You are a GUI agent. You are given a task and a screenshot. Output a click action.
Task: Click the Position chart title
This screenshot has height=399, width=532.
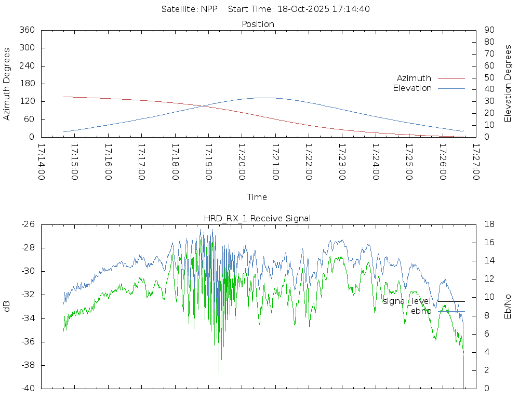click(258, 24)
